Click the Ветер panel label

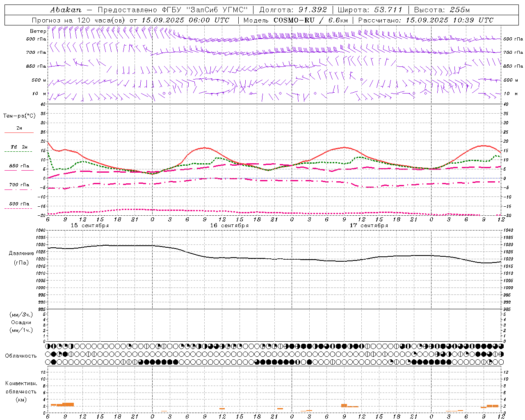(x=38, y=31)
